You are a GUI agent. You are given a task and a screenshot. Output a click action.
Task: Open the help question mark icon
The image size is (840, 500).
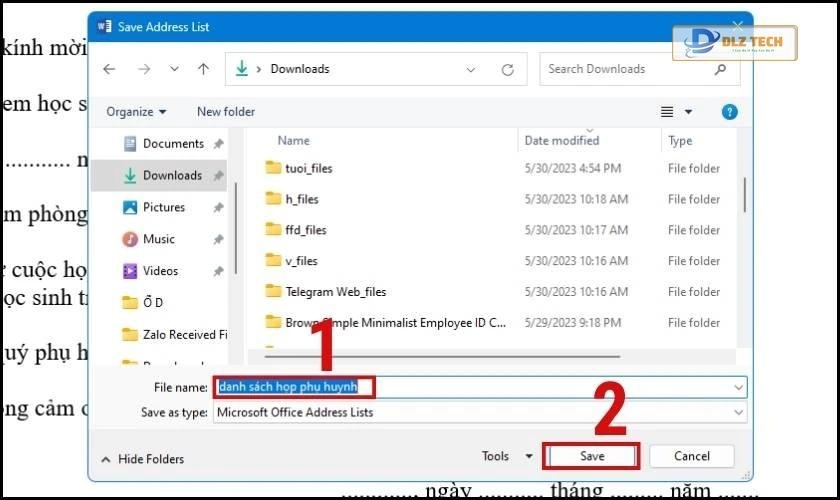(x=730, y=112)
